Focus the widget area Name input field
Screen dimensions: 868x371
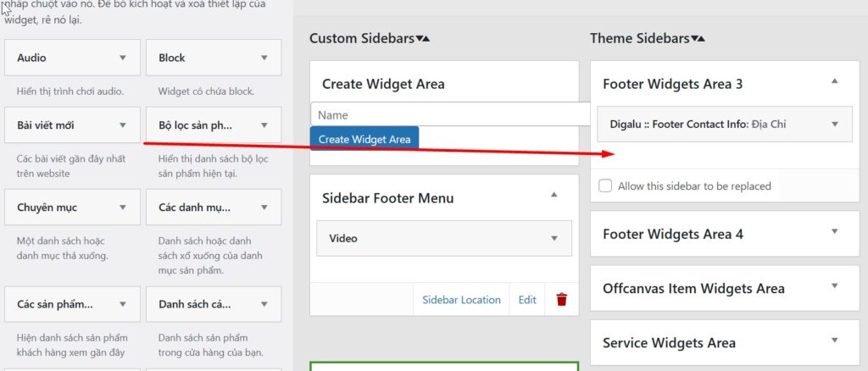pos(449,114)
